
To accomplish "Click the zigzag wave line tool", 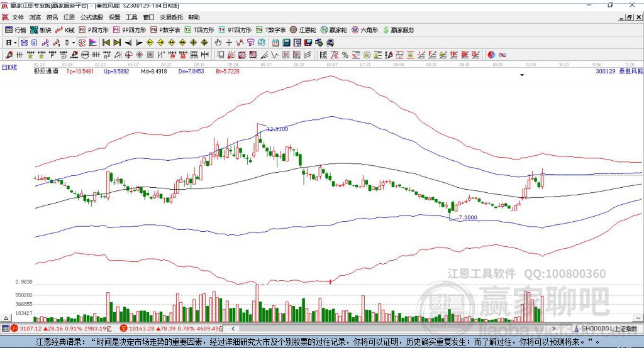I will 274,55.
